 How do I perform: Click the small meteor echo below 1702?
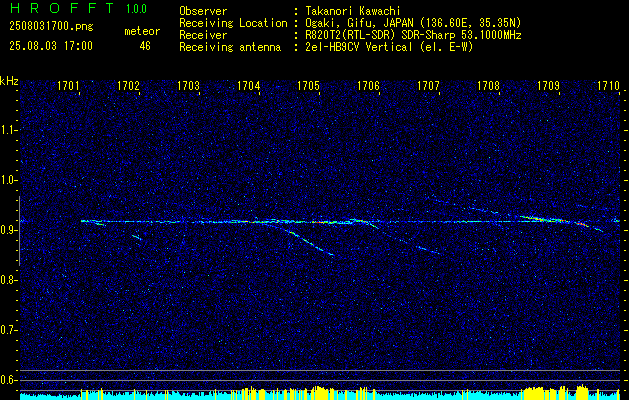point(136,238)
